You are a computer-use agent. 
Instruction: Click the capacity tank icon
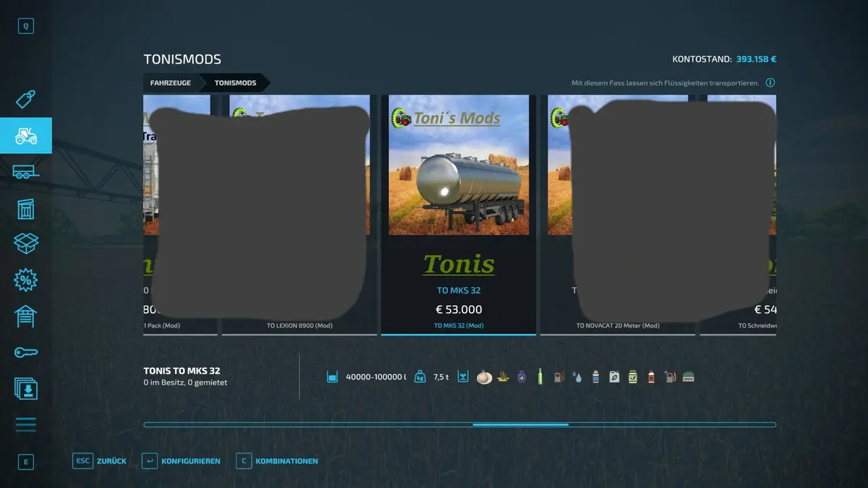tap(332, 377)
